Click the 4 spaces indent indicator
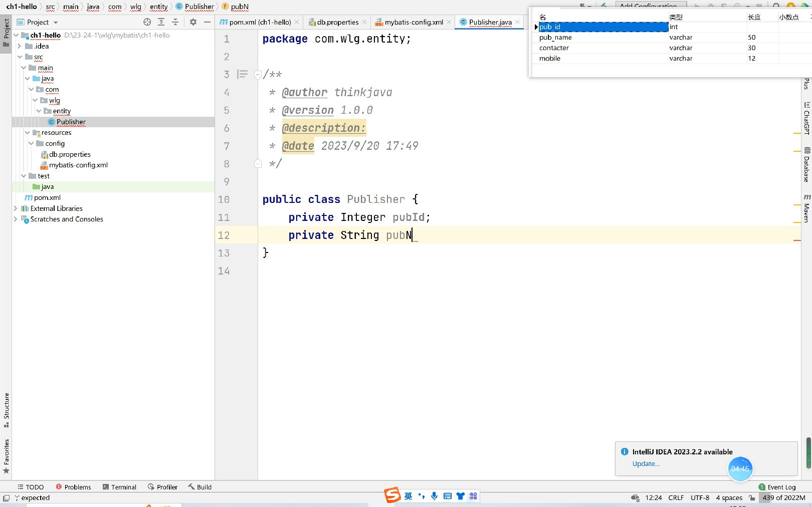Viewport: 812px width, 507px height. coord(729,498)
